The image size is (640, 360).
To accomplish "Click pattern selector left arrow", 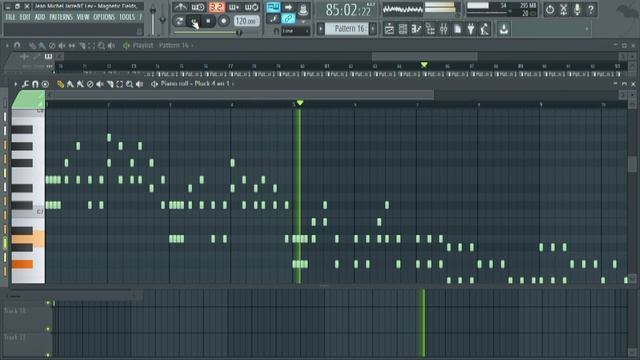I will tap(320, 29).
